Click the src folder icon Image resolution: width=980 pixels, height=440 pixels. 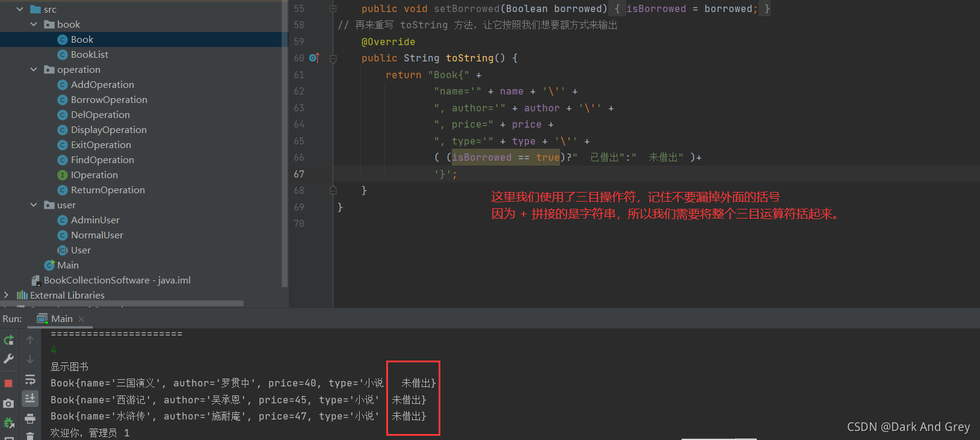35,10
